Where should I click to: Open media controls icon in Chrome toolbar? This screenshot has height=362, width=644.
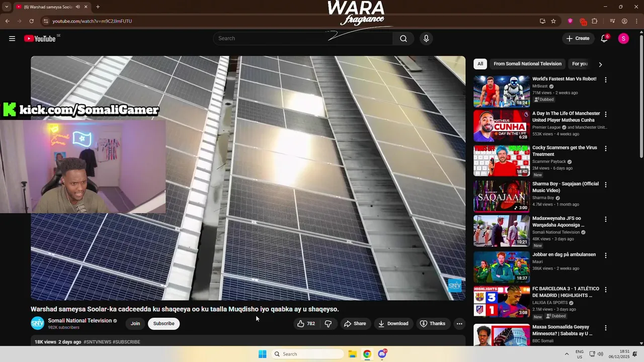(x=612, y=21)
